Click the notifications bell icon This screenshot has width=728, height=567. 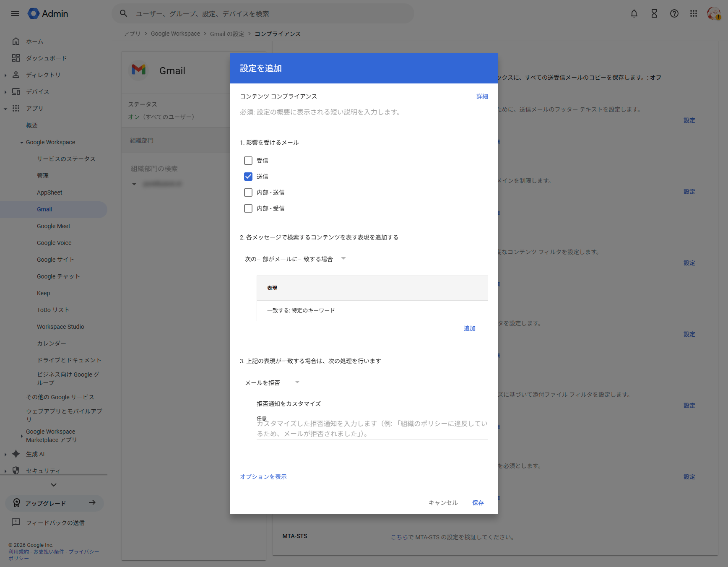click(634, 13)
